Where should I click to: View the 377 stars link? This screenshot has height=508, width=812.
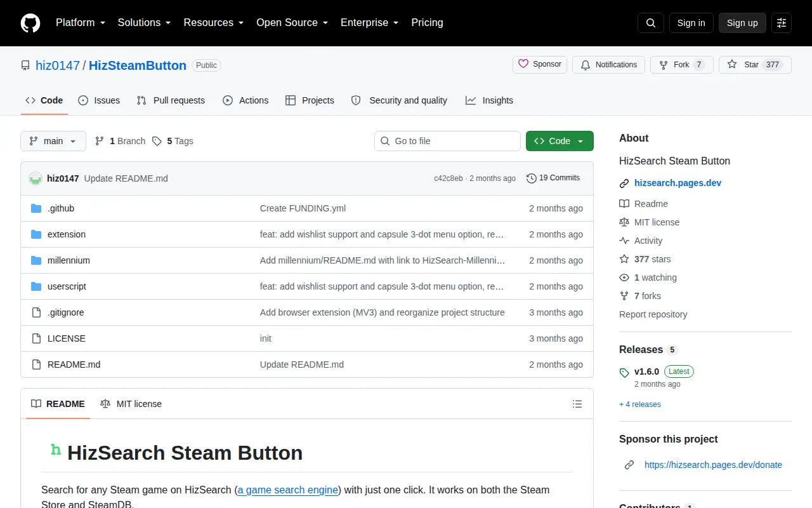645,259
